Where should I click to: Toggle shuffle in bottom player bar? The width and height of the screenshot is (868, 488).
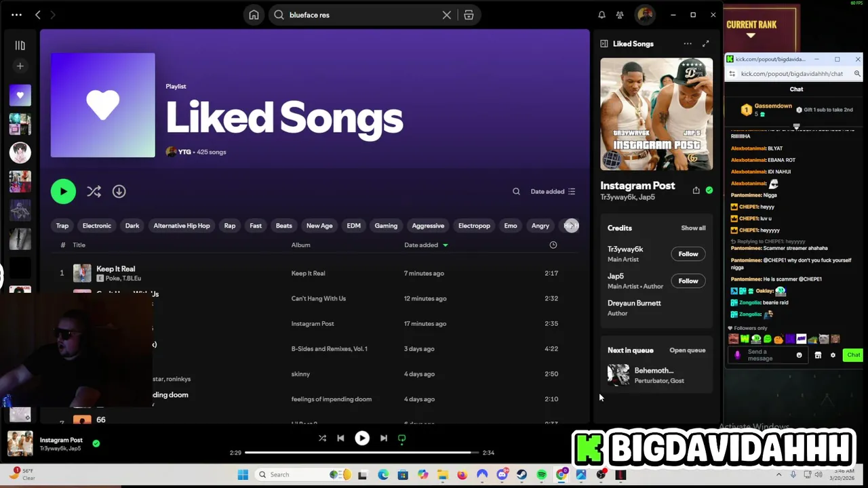[322, 438]
